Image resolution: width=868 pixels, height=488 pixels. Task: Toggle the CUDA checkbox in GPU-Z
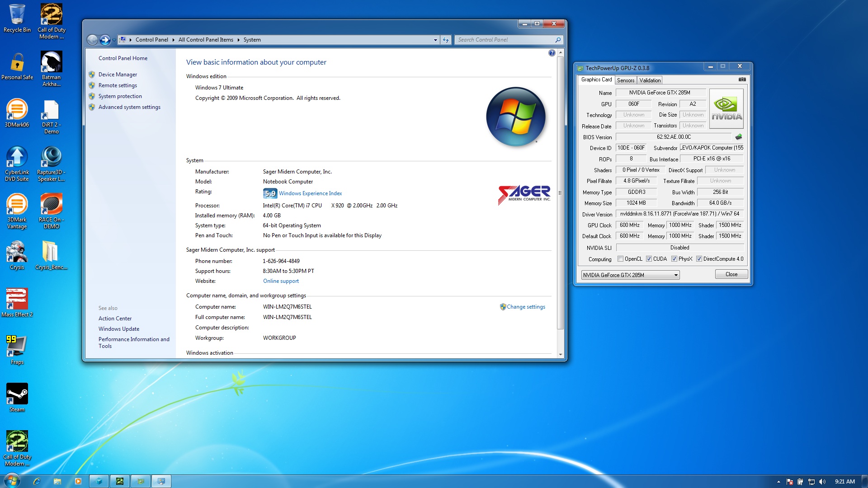(x=649, y=259)
